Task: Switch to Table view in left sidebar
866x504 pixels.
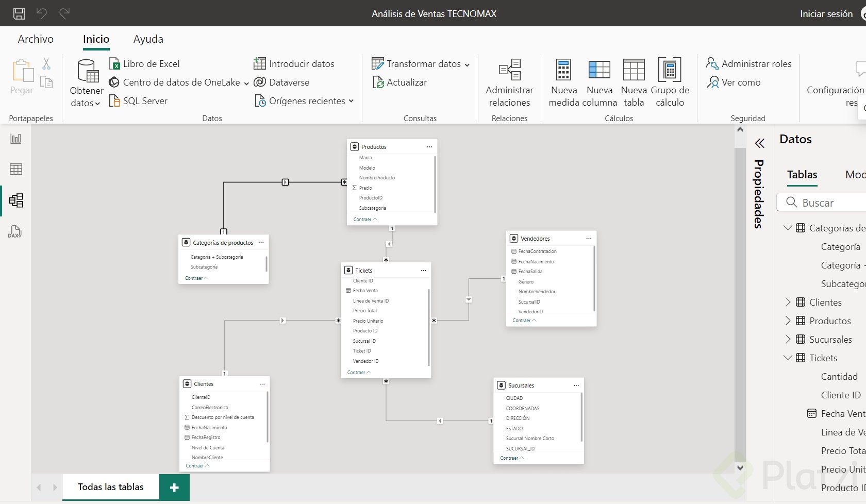Action: tap(16, 169)
